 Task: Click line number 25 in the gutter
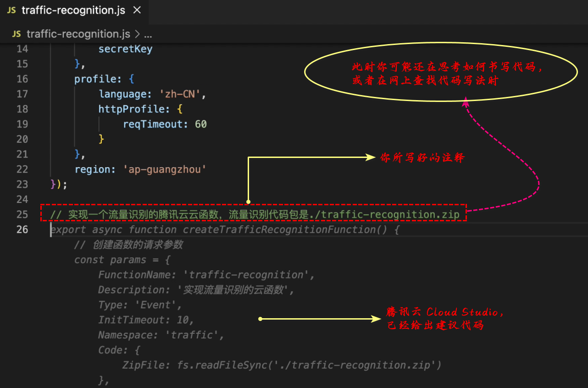pos(22,214)
